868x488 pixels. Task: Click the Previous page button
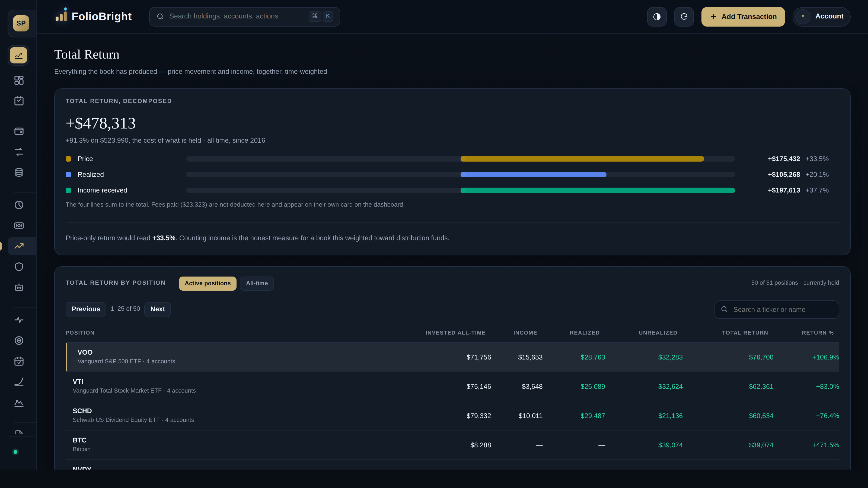click(86, 309)
